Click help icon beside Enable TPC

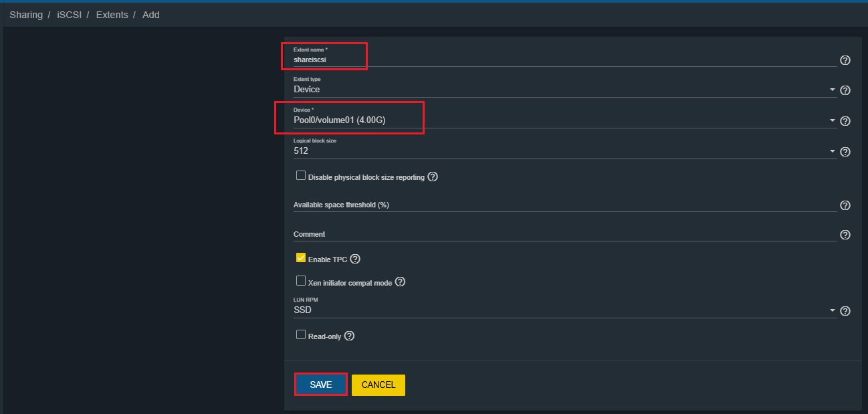pos(355,259)
